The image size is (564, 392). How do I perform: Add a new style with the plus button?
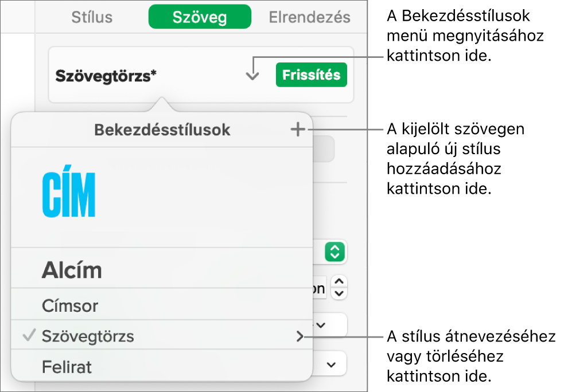pyautogui.click(x=297, y=130)
